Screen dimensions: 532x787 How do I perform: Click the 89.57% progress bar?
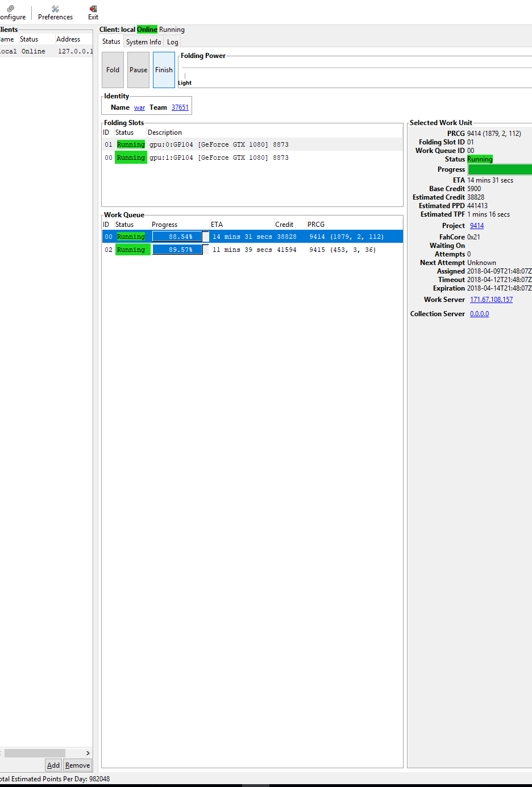[x=180, y=250]
